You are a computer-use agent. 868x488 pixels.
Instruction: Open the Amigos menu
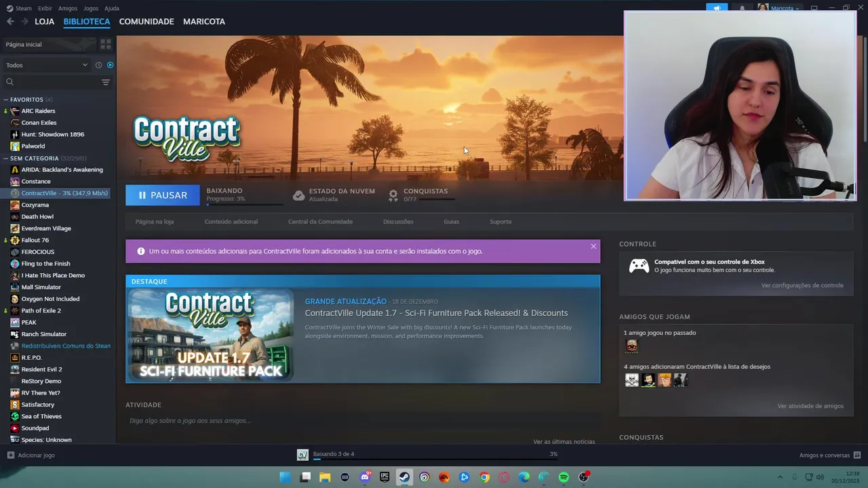point(68,8)
